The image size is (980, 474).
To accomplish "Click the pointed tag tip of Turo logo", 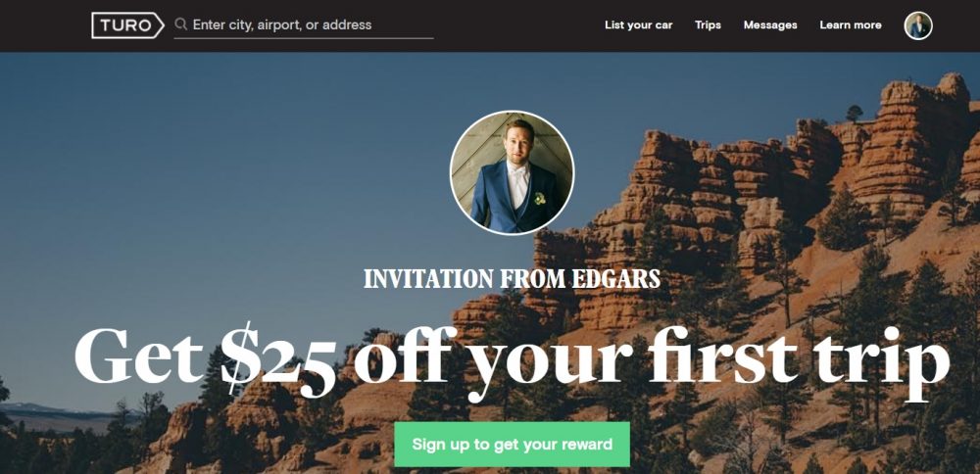I will pos(160,25).
